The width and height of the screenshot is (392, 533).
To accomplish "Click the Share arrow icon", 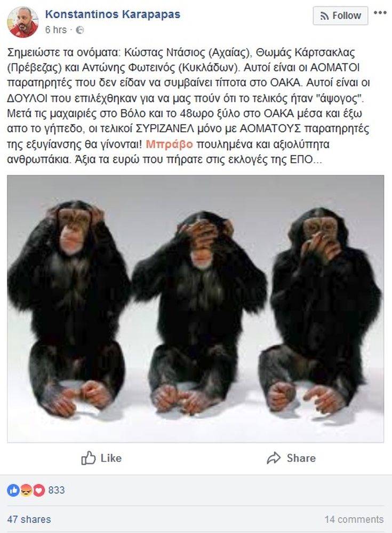I will coord(274,458).
